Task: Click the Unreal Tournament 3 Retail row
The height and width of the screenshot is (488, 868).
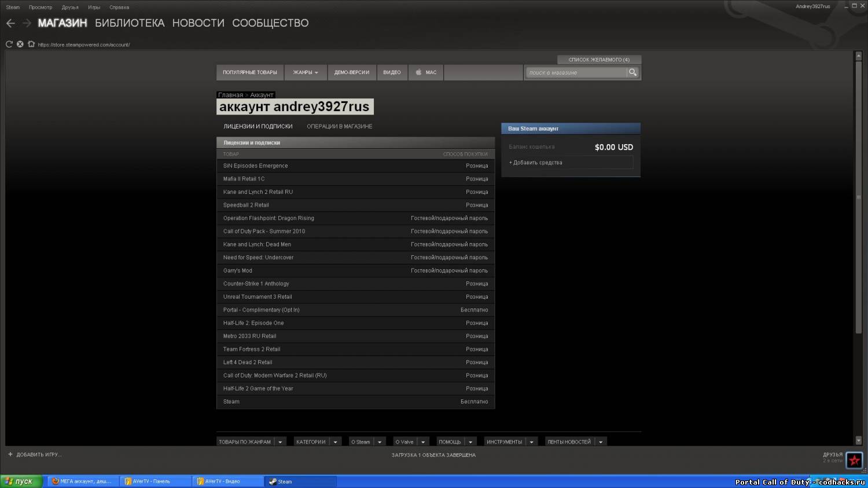Action: pos(355,297)
